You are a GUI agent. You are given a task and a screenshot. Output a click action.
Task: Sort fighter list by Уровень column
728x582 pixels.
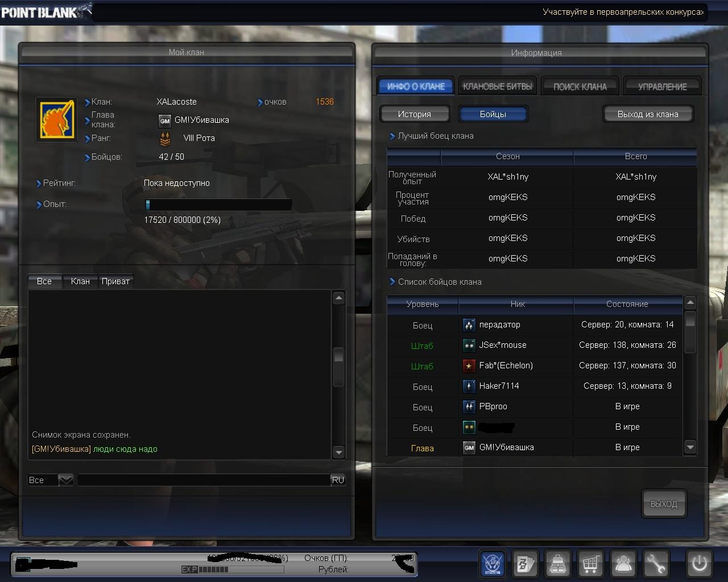pos(423,304)
